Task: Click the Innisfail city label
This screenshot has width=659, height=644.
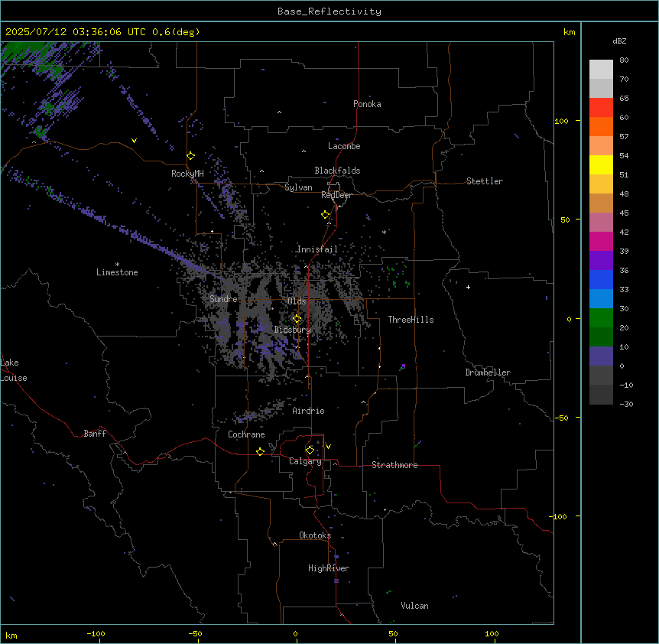Action: point(317,249)
